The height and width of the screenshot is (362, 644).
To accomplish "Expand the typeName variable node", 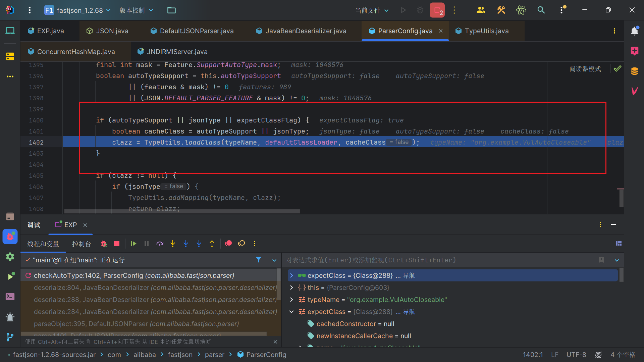I will point(291,300).
